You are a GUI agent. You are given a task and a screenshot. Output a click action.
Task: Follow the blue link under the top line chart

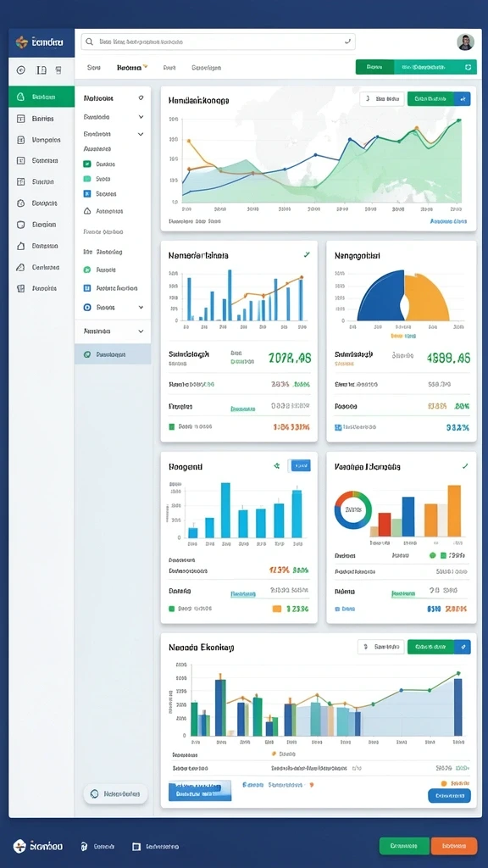(447, 221)
